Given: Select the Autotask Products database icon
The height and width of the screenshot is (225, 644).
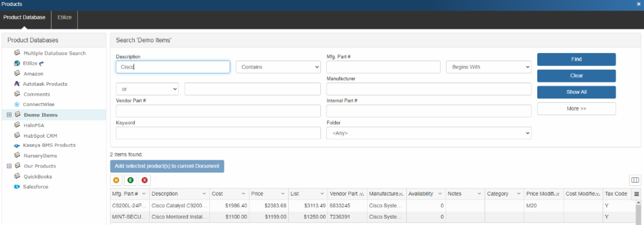Looking at the screenshot, I should 17,84.
